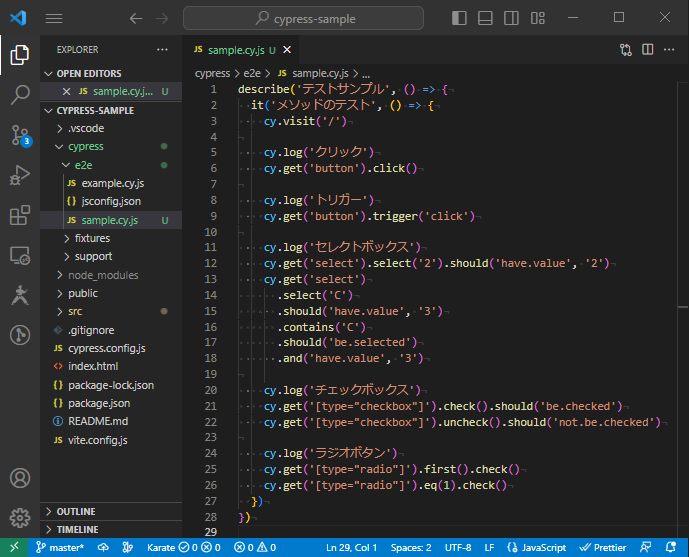Image resolution: width=689 pixels, height=557 pixels.
Task: Collapse the cypress folder
Action: point(111,146)
